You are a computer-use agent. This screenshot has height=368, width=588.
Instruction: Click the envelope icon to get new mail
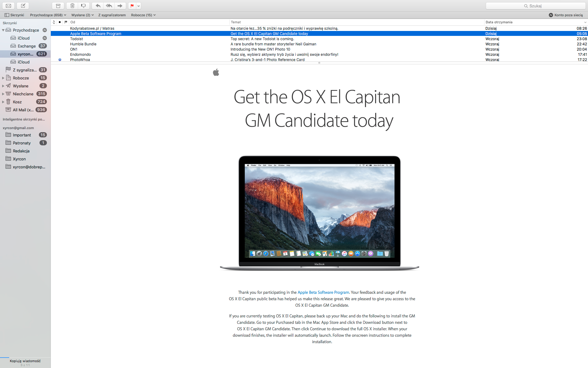tap(9, 6)
